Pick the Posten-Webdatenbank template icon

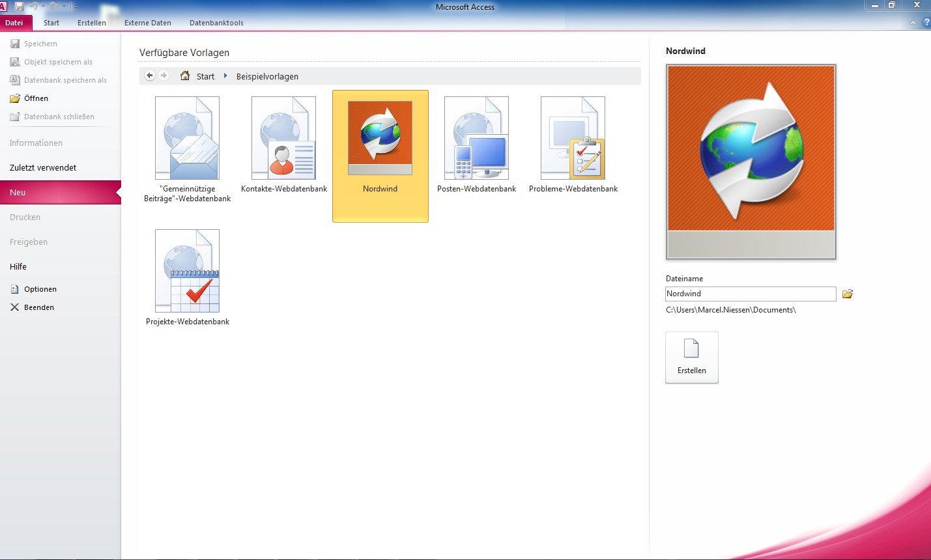(476, 138)
